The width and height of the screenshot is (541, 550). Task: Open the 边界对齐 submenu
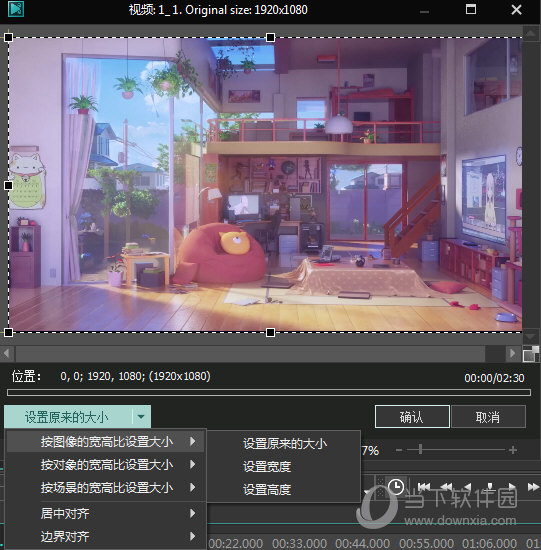pos(105,536)
